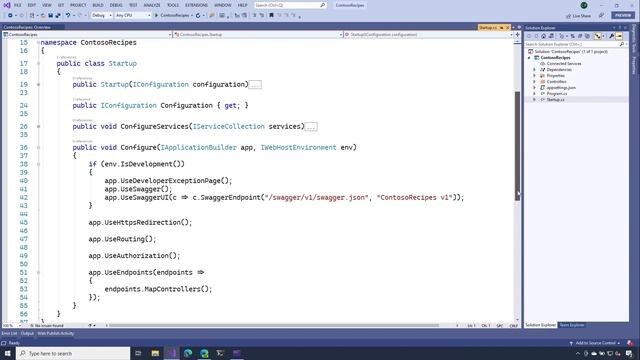Open the VIEW menu

pos(47,5)
